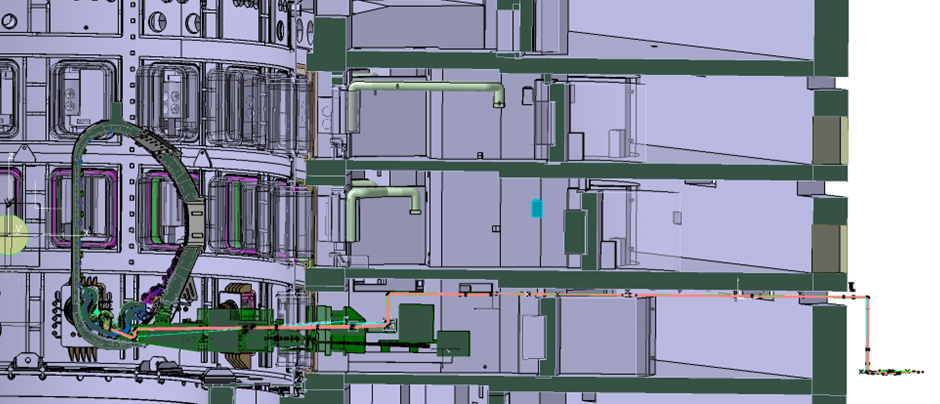Image resolution: width=940 pixels, height=404 pixels.
Task: Pick the horizontal orange pipe line
Action: 600,296
